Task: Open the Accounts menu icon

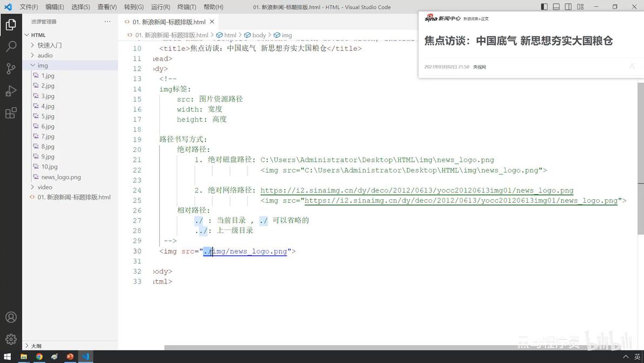Action: pos(11,317)
